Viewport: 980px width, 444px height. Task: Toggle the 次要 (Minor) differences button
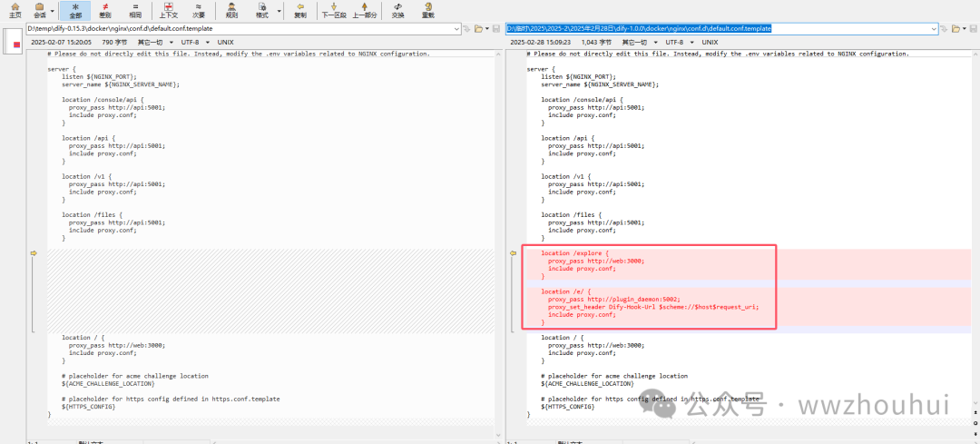[198, 11]
